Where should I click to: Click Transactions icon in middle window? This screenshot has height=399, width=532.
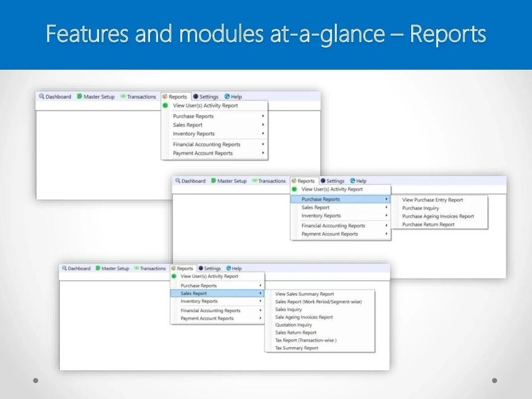254,181
